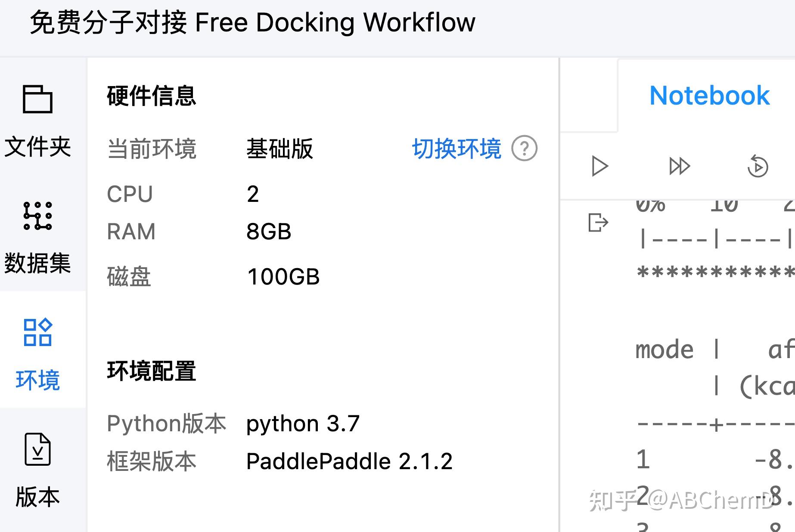The width and height of the screenshot is (795, 532).
Task: Click the 知乎@ABChemD watermark text
Action: click(x=685, y=499)
